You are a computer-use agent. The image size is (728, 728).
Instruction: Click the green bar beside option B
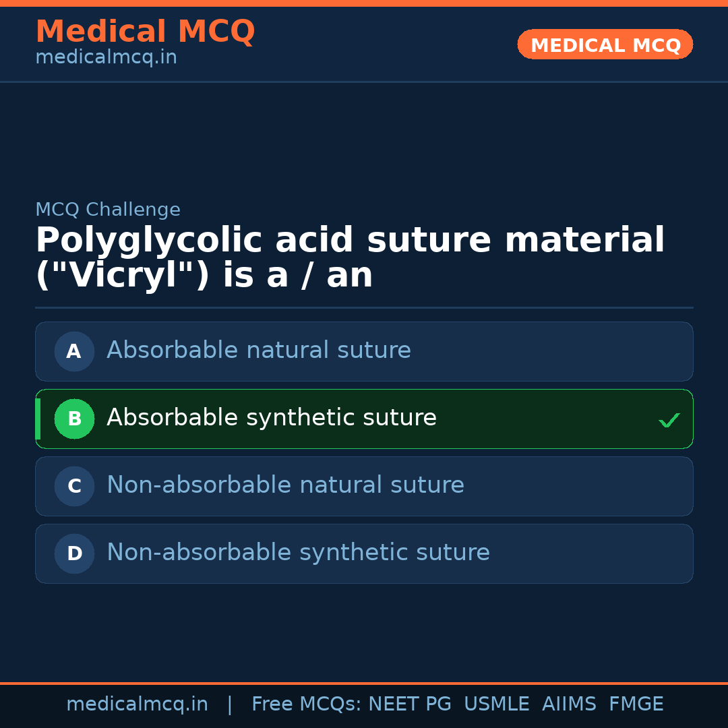click(38, 419)
